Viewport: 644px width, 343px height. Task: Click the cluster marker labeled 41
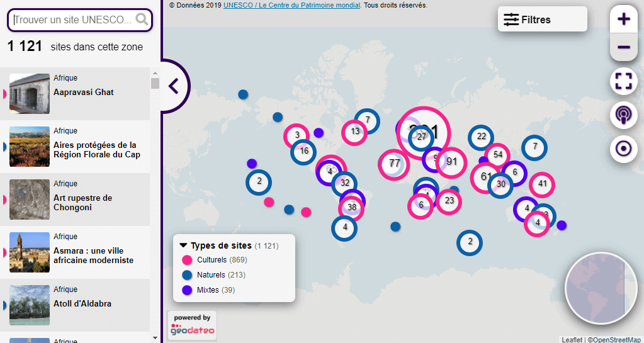pos(542,185)
